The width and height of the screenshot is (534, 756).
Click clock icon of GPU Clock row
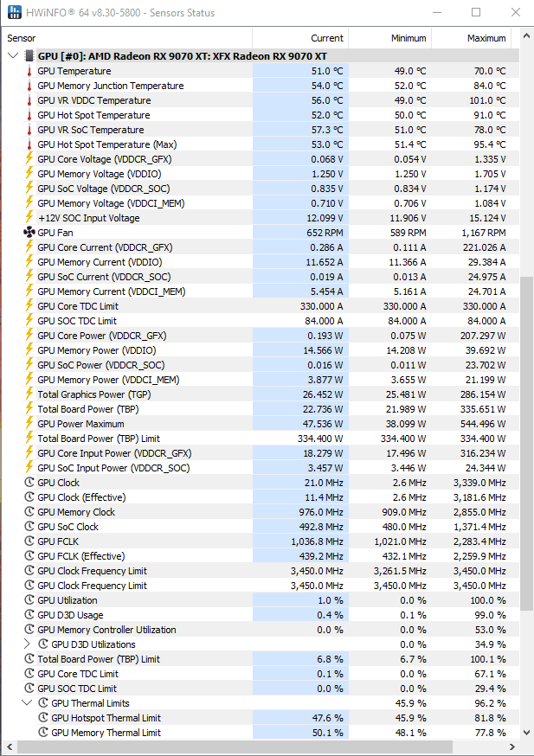[29, 482]
